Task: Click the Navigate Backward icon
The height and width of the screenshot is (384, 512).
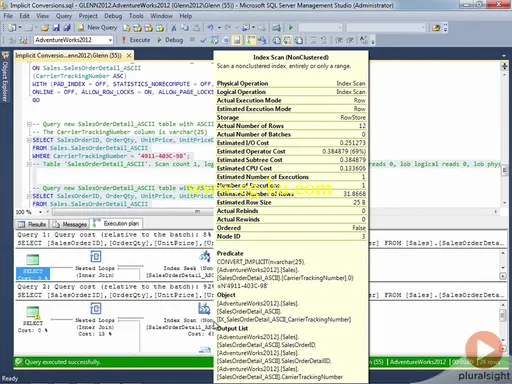Action: (x=246, y=28)
